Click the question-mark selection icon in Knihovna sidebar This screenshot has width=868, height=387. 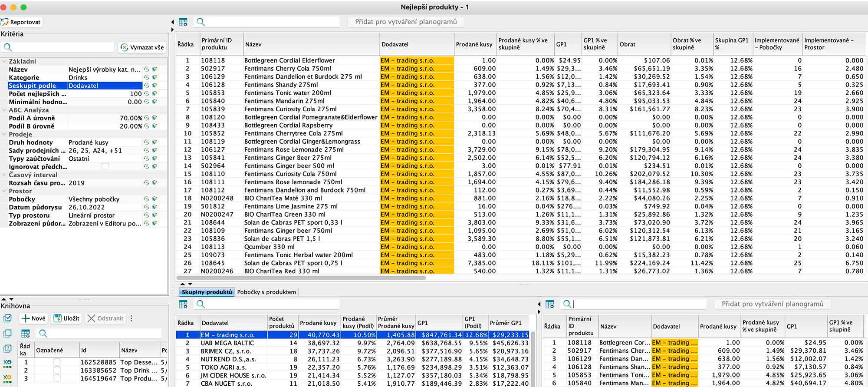coord(7,349)
